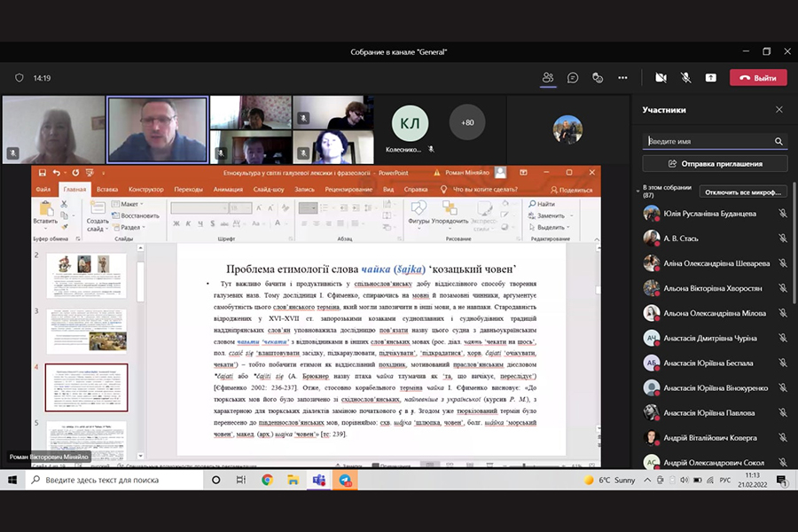
Task: Open the meeting chat panel
Action: click(573, 78)
